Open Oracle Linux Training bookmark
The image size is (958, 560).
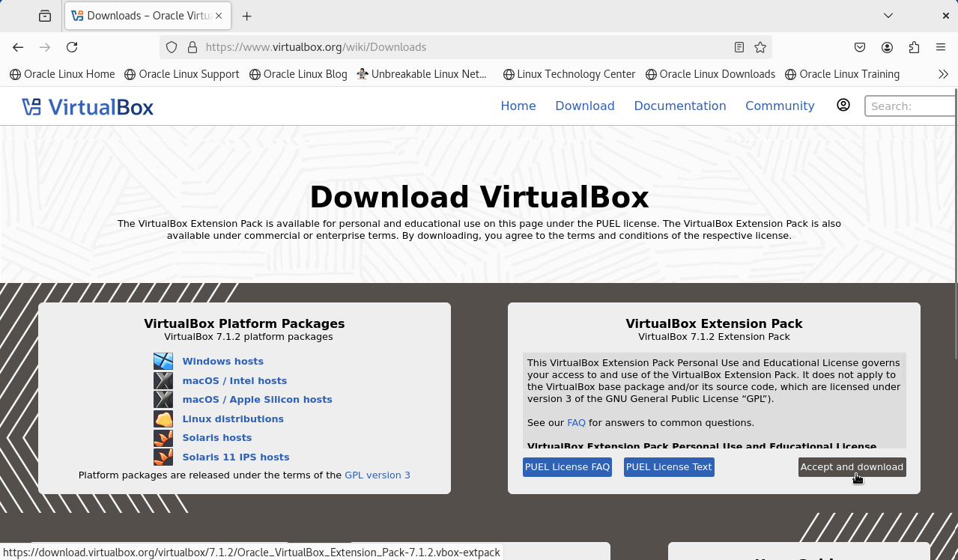coord(842,74)
